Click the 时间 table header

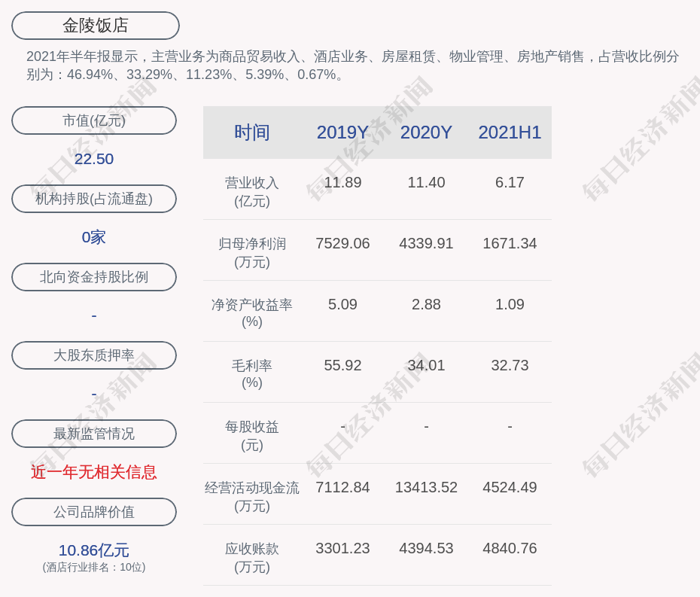coord(252,132)
